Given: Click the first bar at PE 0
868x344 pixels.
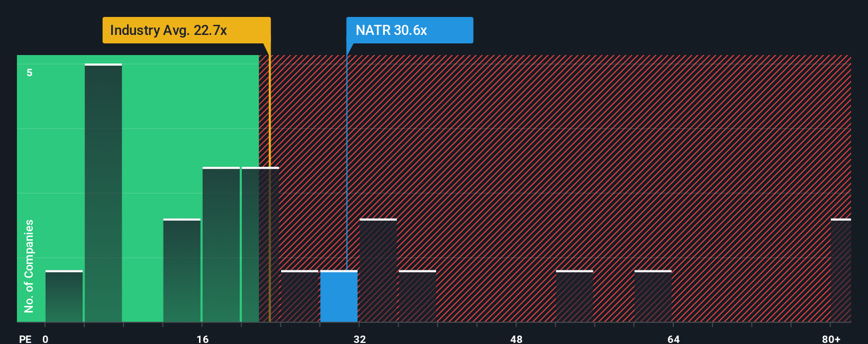Looking at the screenshot, I should [64, 296].
